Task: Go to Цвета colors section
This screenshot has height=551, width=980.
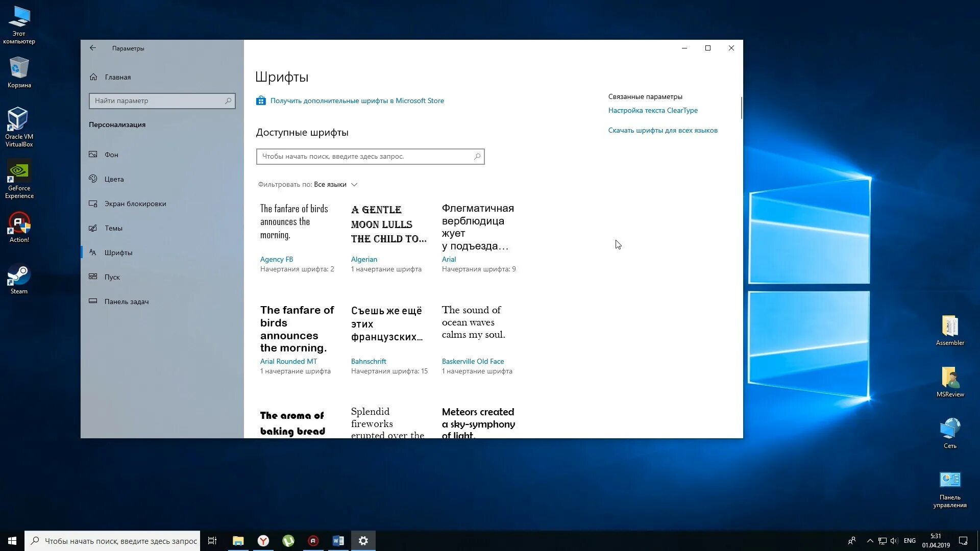Action: click(x=114, y=179)
